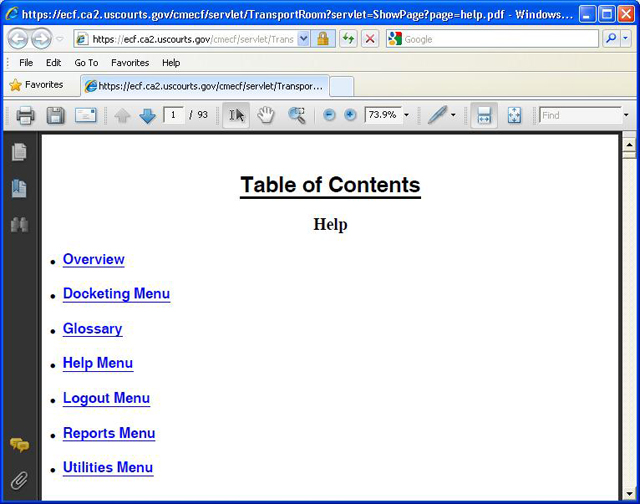Select the Marquee Zoom magnifier tool
The width and height of the screenshot is (640, 504).
coord(296,115)
